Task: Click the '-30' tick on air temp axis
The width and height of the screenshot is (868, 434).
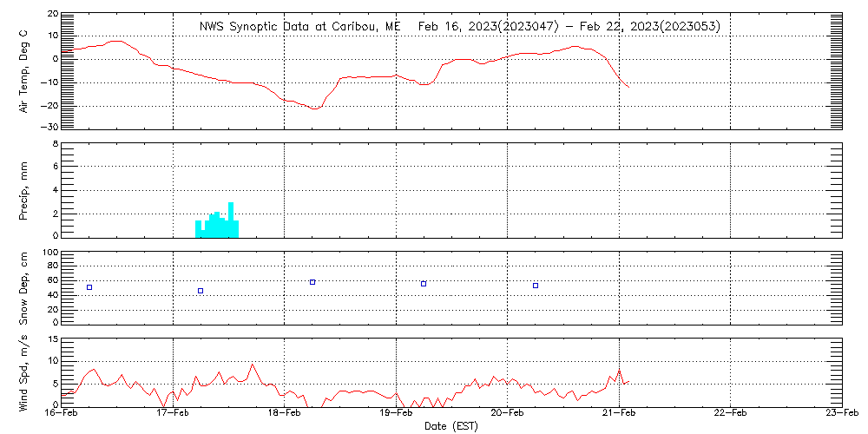Action: (x=49, y=128)
